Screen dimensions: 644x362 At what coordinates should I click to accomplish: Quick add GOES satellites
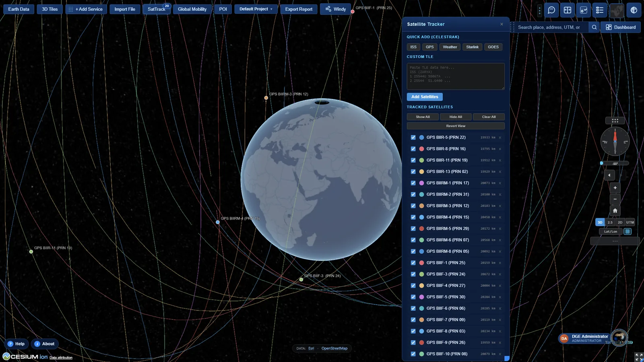click(493, 47)
